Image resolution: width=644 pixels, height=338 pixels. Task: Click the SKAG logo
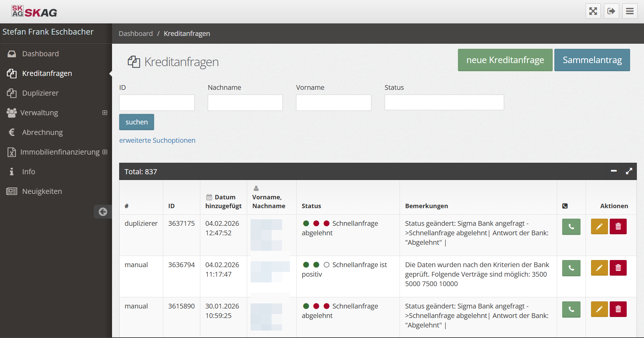(34, 12)
